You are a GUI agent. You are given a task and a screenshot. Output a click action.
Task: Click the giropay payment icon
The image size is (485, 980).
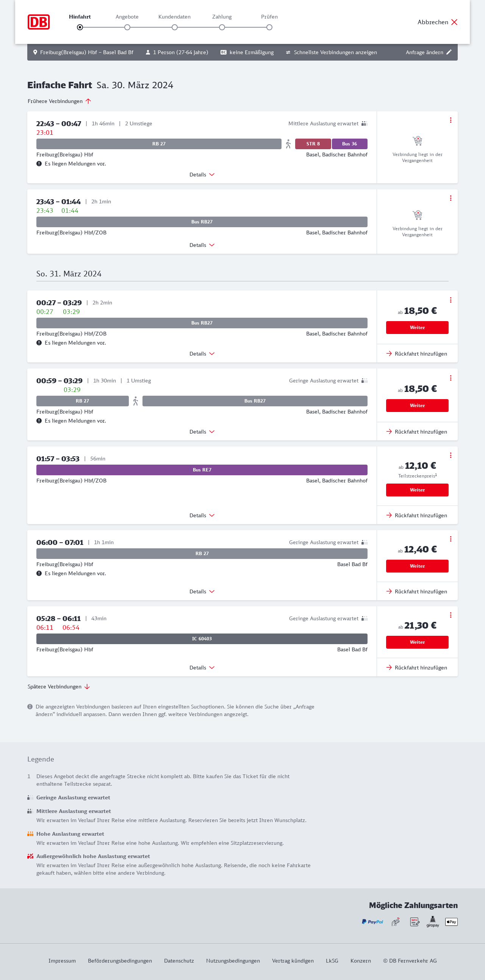432,922
